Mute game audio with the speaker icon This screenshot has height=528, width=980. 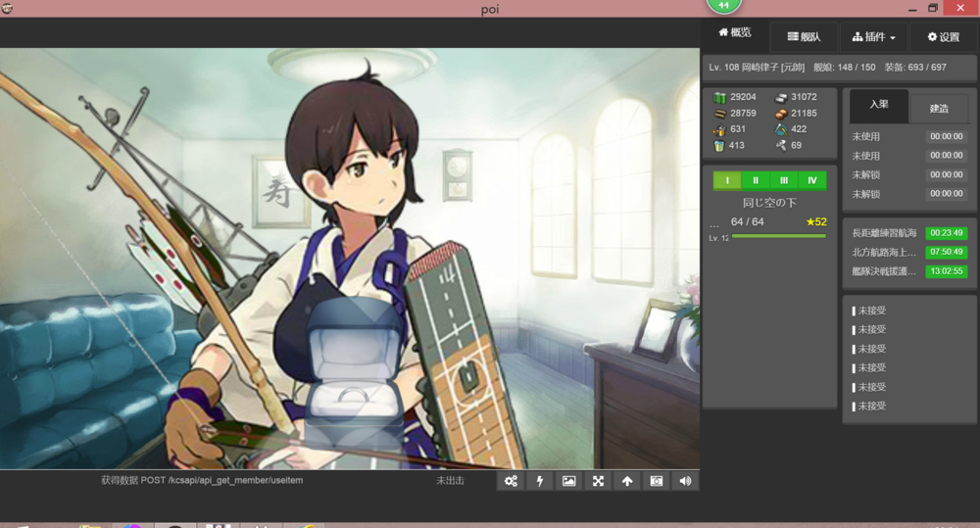coord(685,481)
